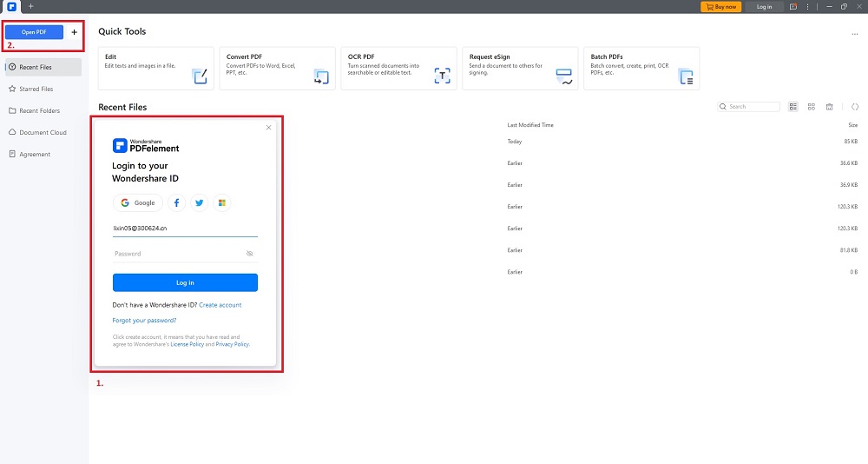Screen dimensions: 868x464
Task: Click the email field with lixin05@300624.cn
Action: pyautogui.click(x=185, y=229)
